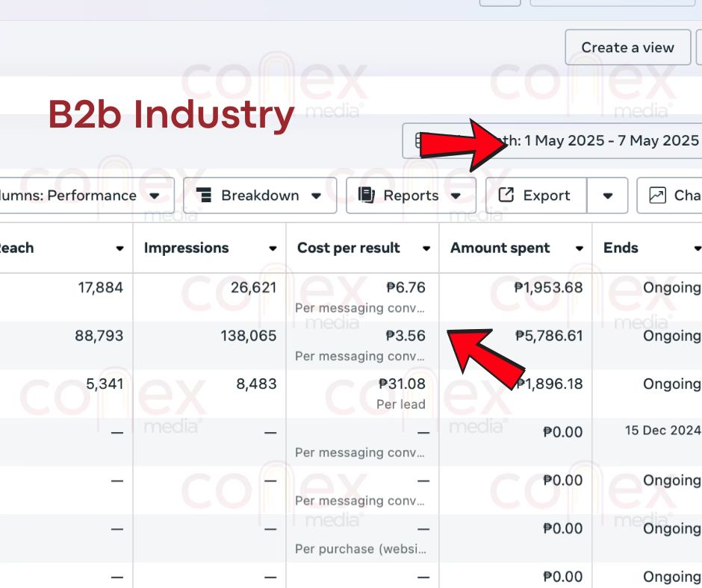Open the Charts button
Viewport: 702px width, 588px height.
(x=670, y=196)
